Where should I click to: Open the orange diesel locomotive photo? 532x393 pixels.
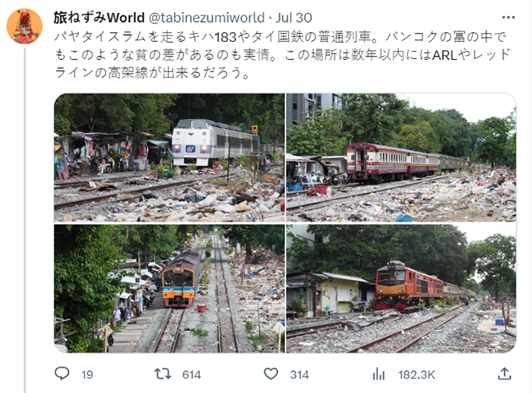401,288
